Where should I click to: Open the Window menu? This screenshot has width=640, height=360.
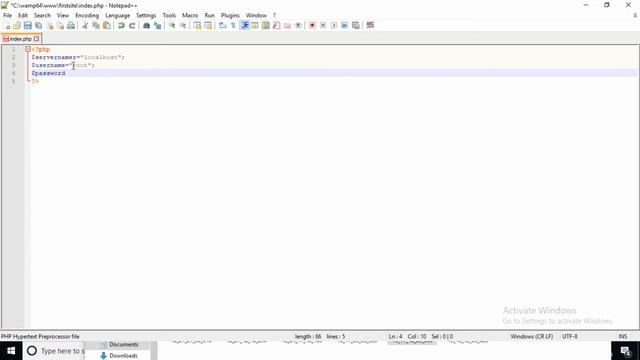[256, 15]
